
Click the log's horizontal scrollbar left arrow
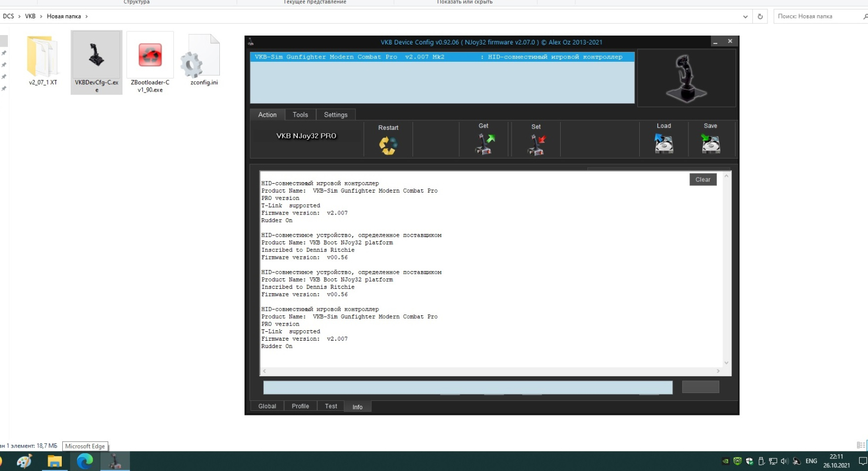pyautogui.click(x=264, y=371)
